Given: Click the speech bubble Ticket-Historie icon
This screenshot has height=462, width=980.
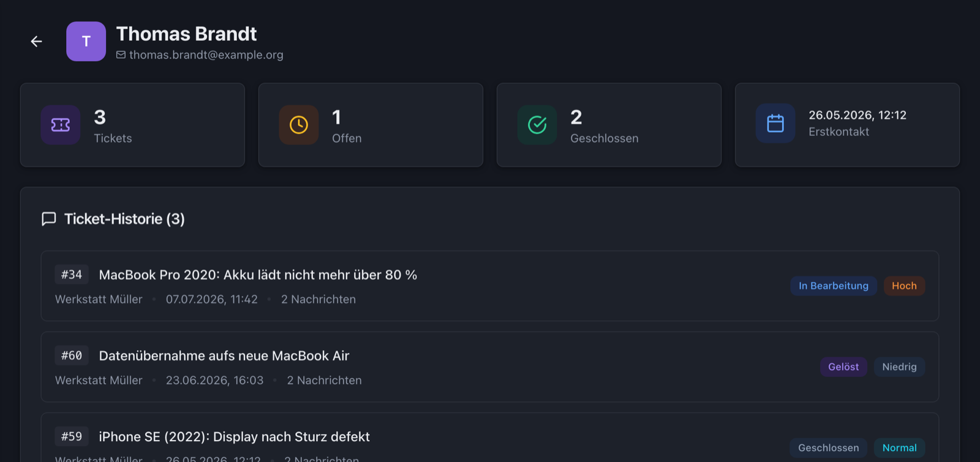Looking at the screenshot, I should tap(49, 219).
